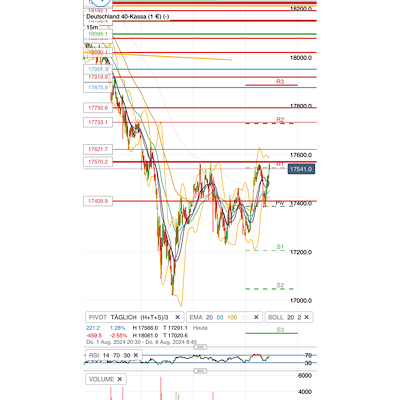The height and width of the screenshot is (400, 400).
Task: Select the green 18096.1 level label
Action: point(98,34)
